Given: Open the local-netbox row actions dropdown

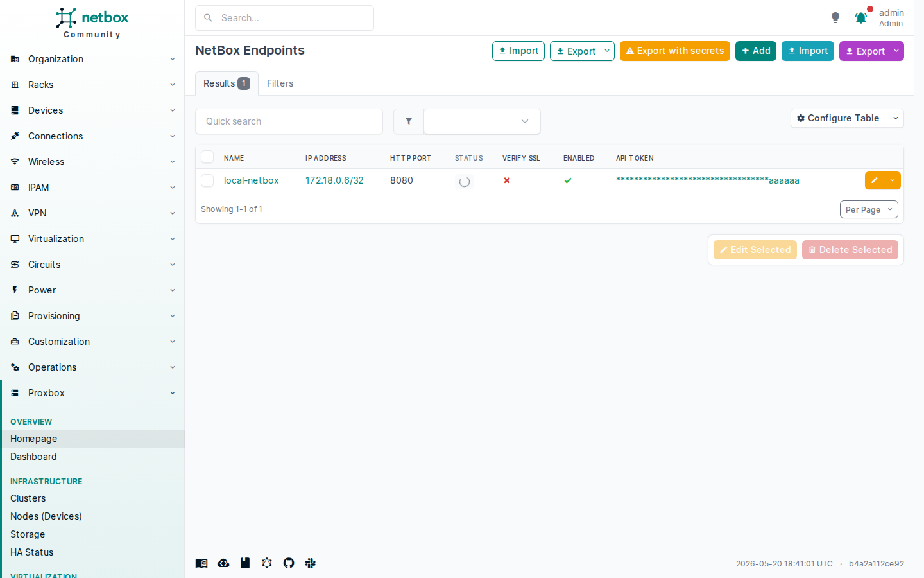Looking at the screenshot, I should 893,180.
